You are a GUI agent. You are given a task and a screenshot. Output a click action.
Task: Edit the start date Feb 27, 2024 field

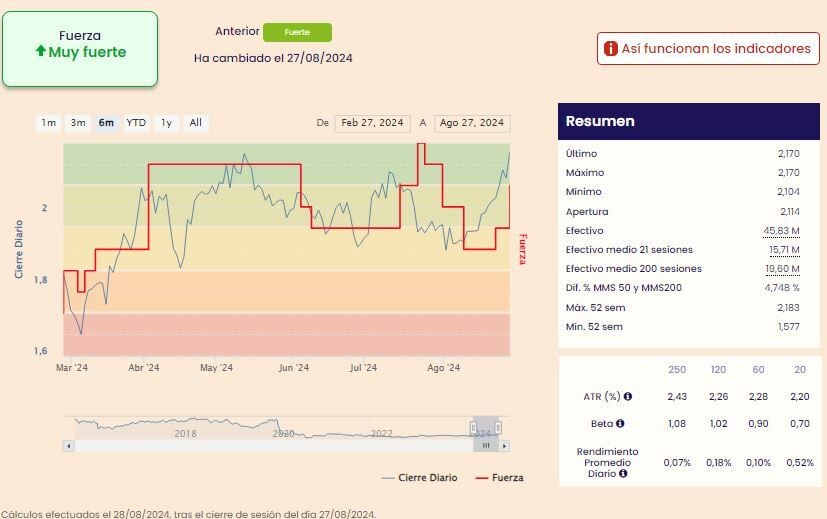(x=372, y=123)
